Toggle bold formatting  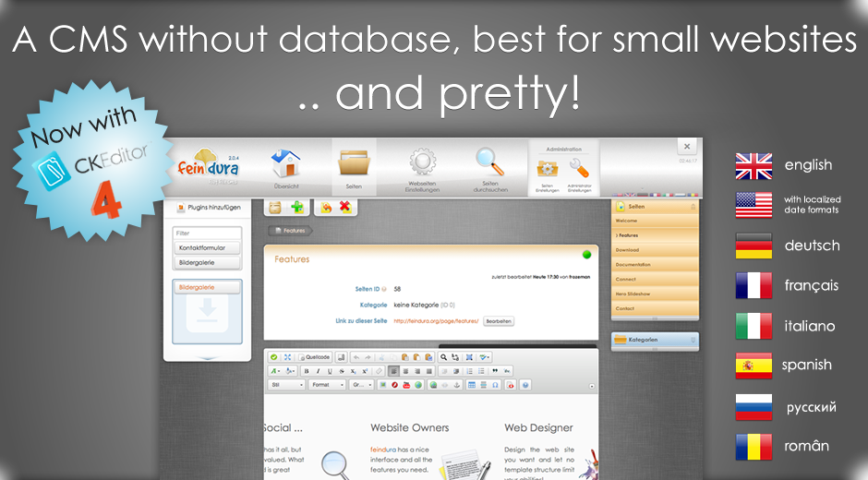(x=307, y=371)
